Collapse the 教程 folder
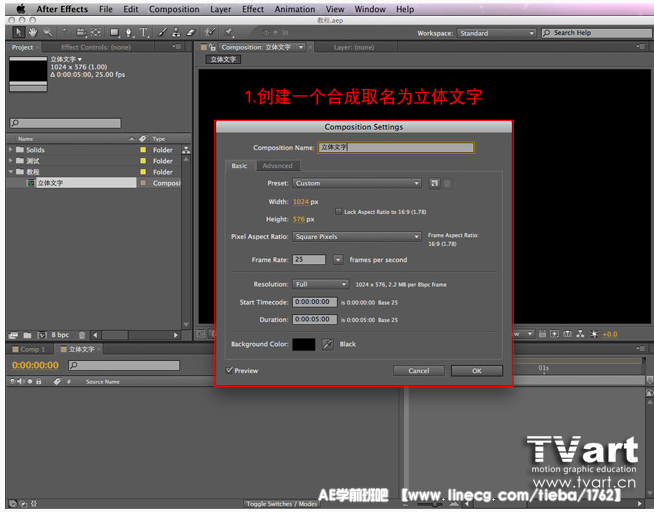The width and height of the screenshot is (654, 512). pos(11,171)
